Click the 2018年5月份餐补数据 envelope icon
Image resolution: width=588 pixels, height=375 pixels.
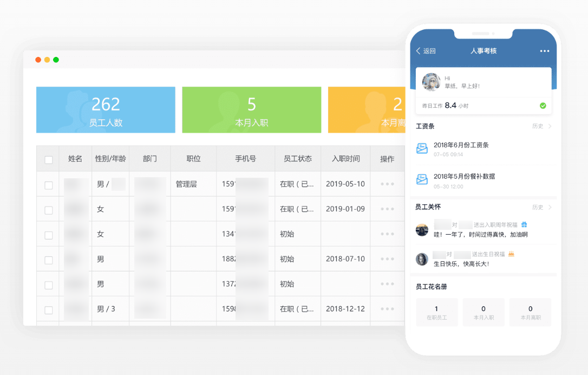tap(422, 179)
